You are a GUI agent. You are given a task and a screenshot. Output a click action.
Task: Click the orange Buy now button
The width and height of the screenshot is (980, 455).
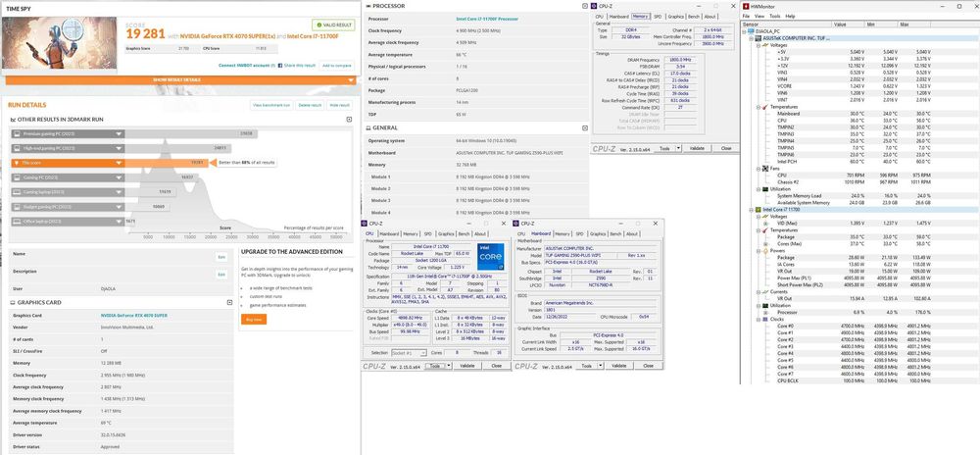(x=253, y=319)
